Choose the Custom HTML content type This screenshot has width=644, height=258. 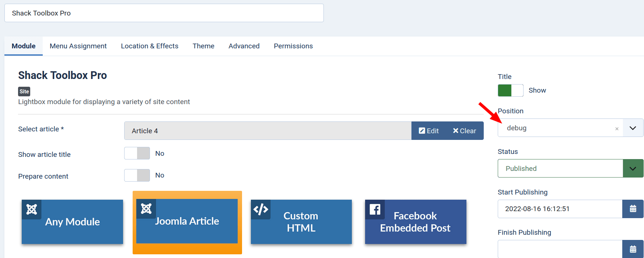coord(301,222)
